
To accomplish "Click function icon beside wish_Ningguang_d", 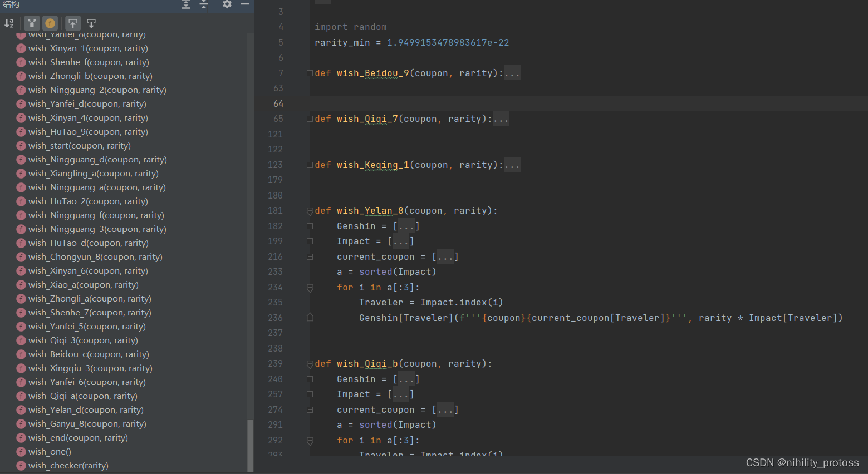I will tap(21, 160).
